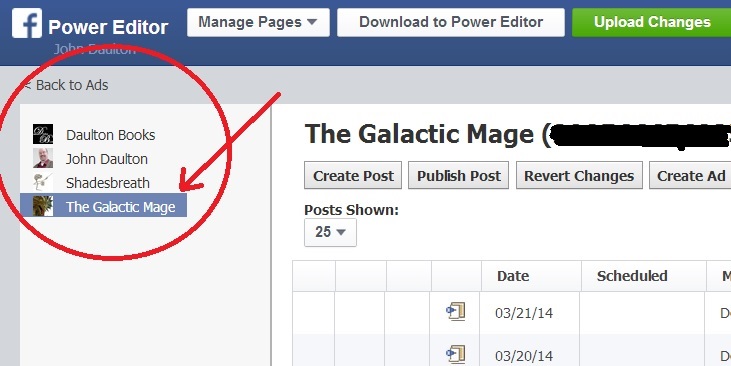Click the green Upload Changes button

pos(652,22)
